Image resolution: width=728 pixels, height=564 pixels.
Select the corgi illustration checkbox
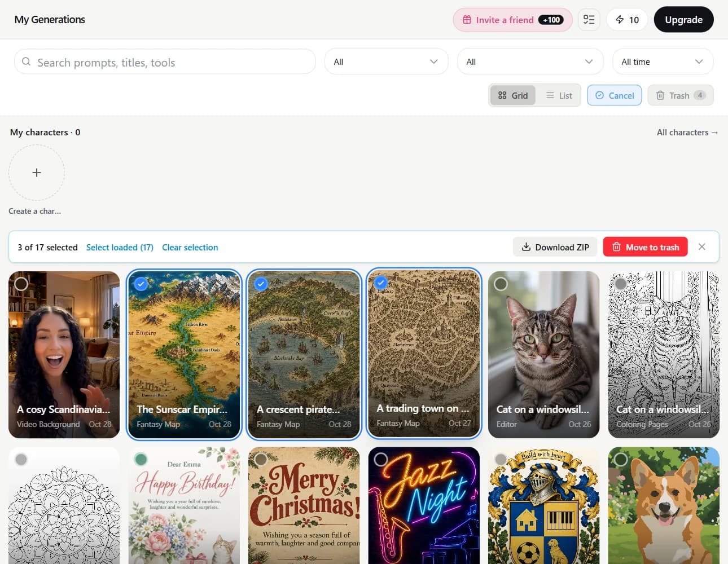[621, 459]
